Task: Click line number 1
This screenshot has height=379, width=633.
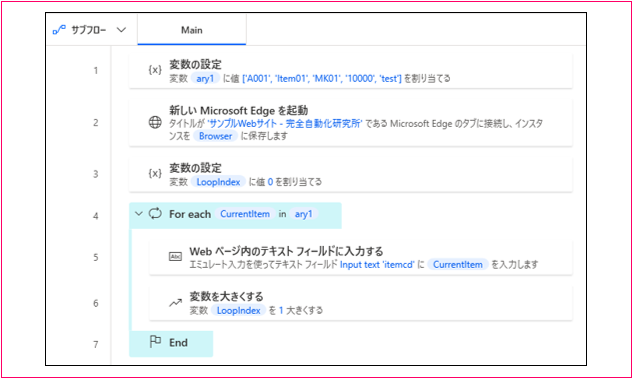Action: click(96, 71)
